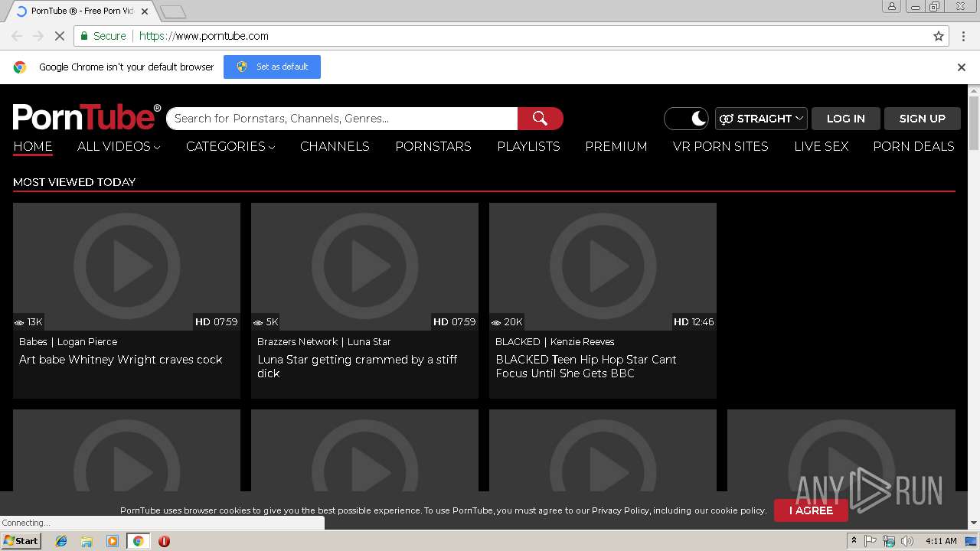Select the HOME navigation item
Screen dimensions: 980x551
pyautogui.click(x=32, y=146)
